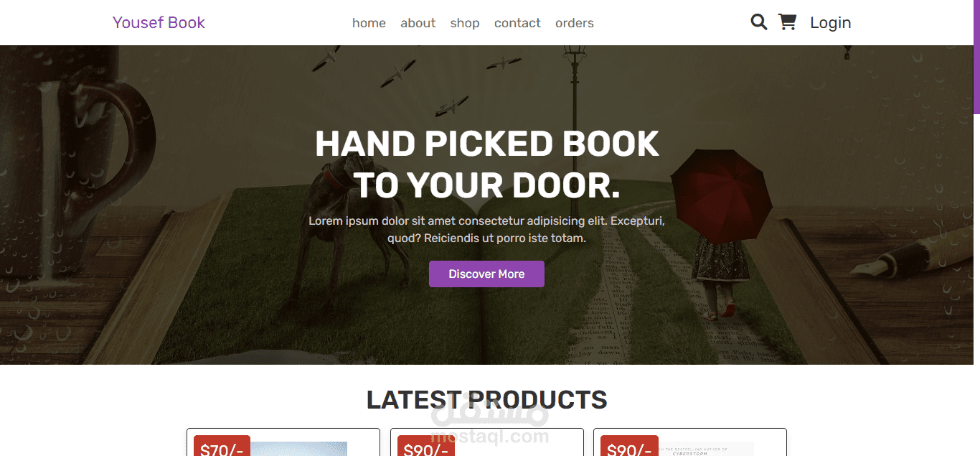Viewport: 980px width, 456px height.
Task: Select the middle product card priced $90
Action: pos(486,442)
